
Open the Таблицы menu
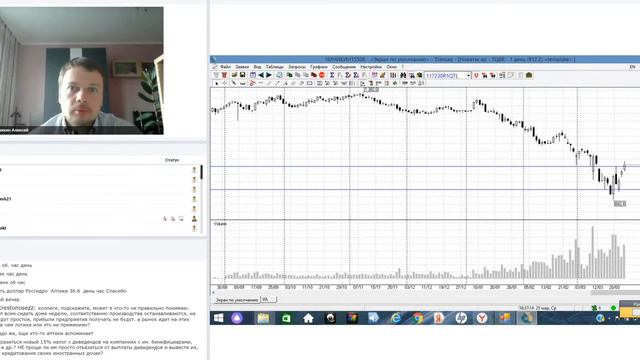(274, 67)
